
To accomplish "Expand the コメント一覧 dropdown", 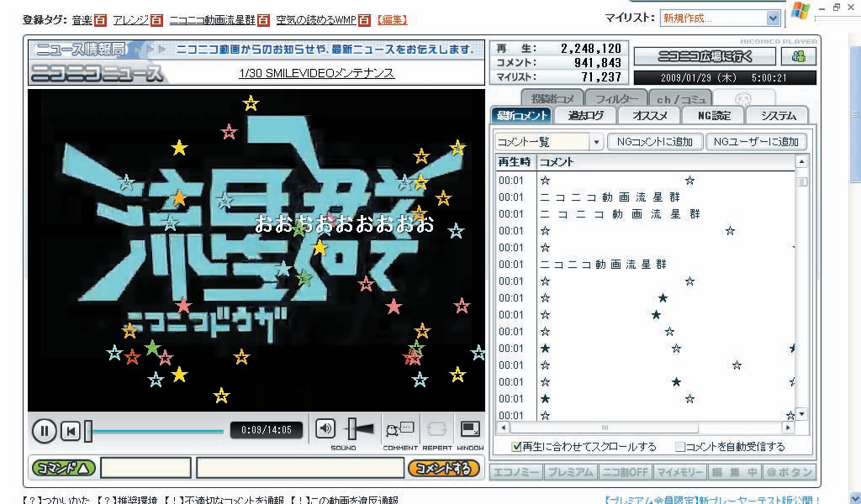I will tap(596, 142).
